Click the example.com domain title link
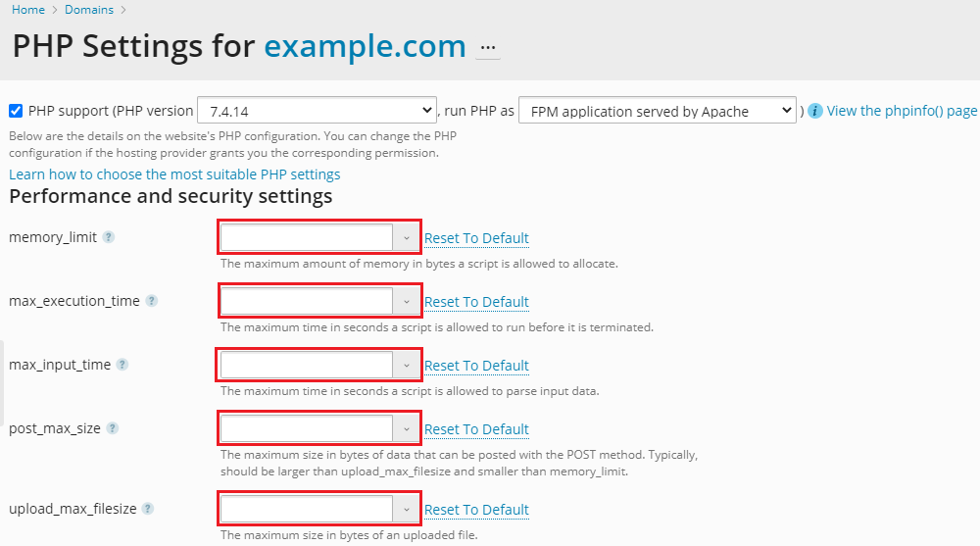The width and height of the screenshot is (980, 546). pyautogui.click(x=365, y=47)
